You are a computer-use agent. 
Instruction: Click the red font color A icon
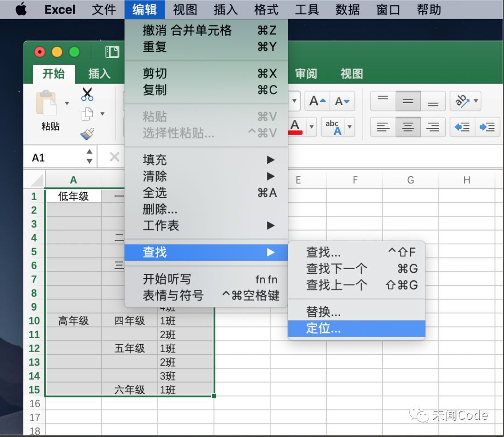[296, 127]
